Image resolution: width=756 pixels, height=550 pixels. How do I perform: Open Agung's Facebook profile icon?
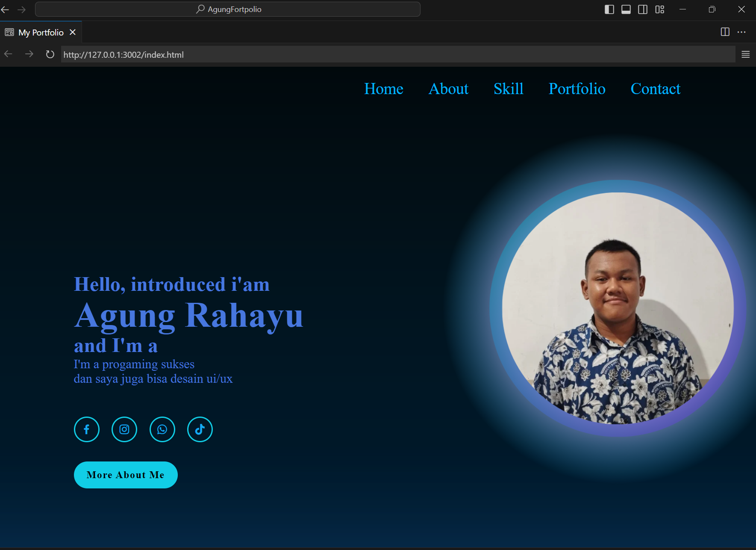point(87,429)
